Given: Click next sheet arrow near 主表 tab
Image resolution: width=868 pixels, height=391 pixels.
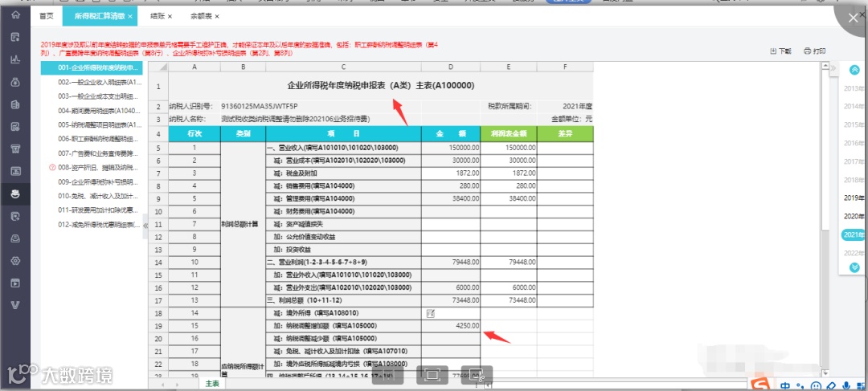Looking at the screenshot, I should point(177,384).
